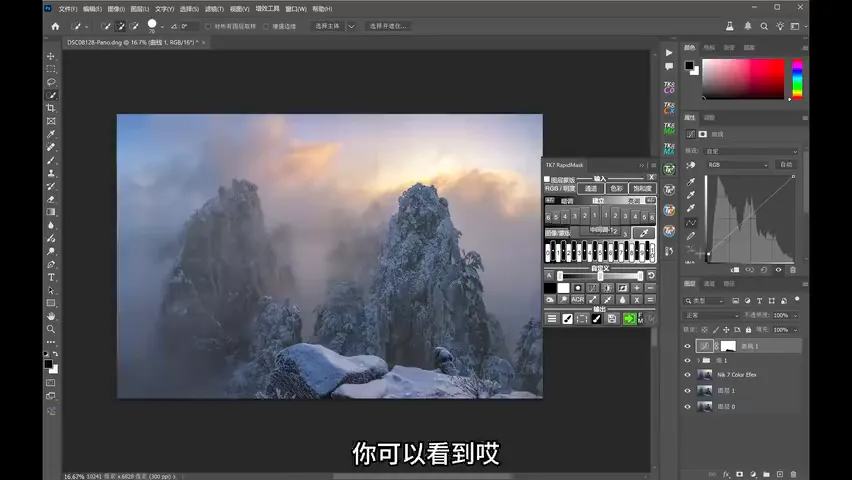Click the 色彩 button in TK7 RapidMask

point(616,189)
